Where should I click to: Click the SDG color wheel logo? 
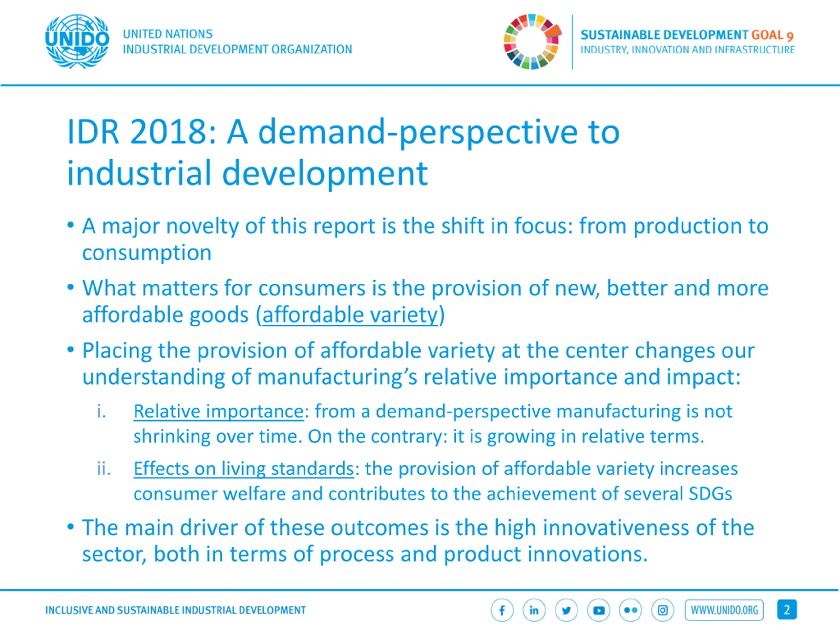[533, 42]
